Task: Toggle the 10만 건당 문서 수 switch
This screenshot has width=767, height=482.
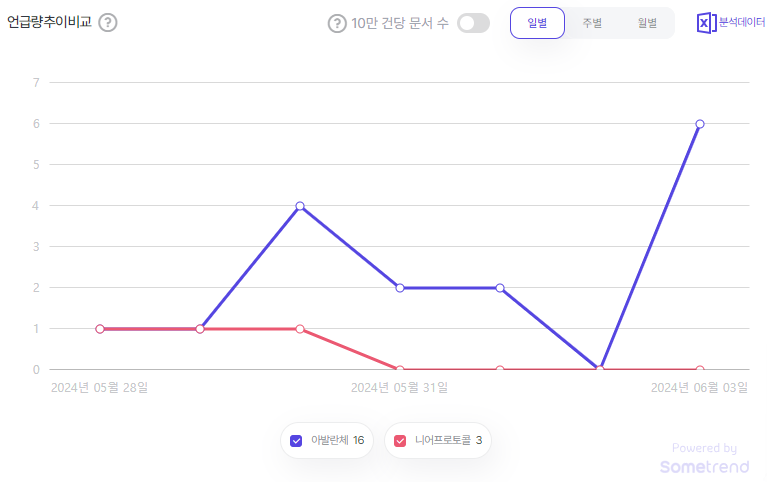Action: (x=474, y=23)
